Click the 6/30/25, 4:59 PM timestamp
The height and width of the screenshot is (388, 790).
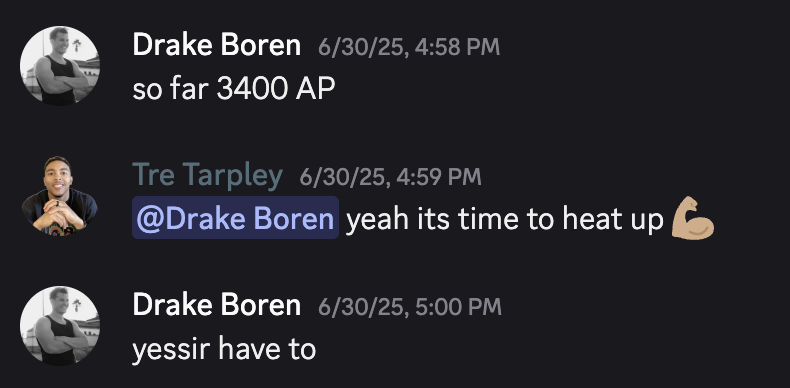pos(390,177)
